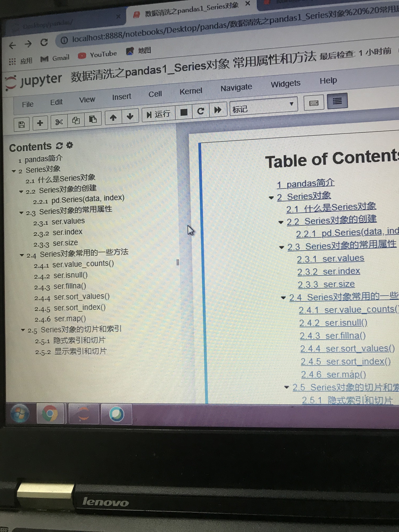Open the Kernel menu
This screenshot has width=399, height=532.
point(191,91)
